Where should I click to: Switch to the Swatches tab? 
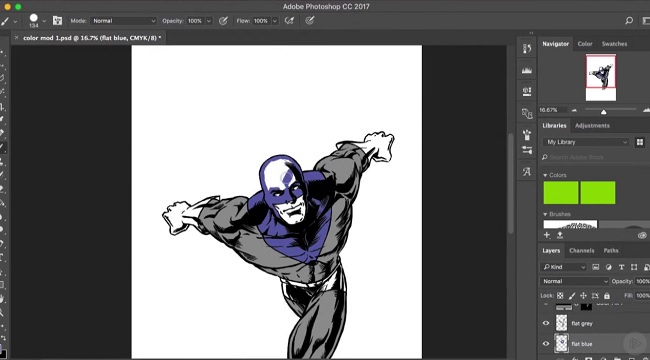click(x=614, y=44)
